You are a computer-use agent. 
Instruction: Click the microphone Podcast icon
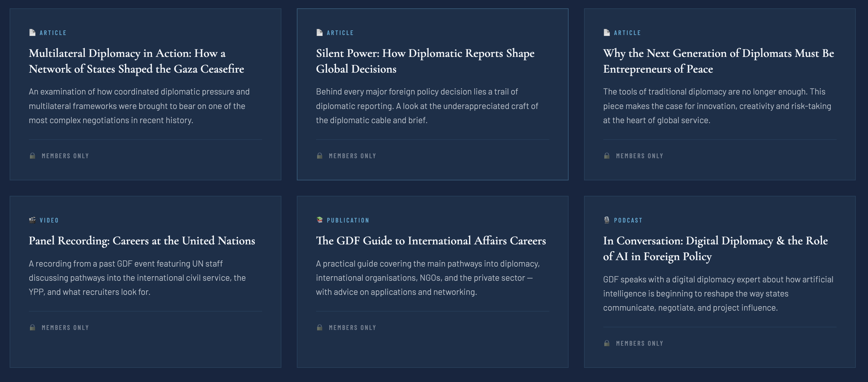click(607, 220)
